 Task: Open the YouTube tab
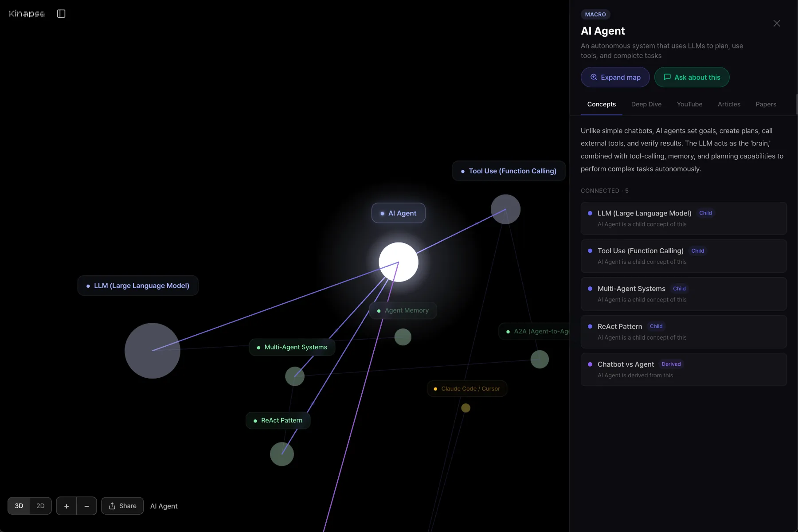pyautogui.click(x=689, y=104)
